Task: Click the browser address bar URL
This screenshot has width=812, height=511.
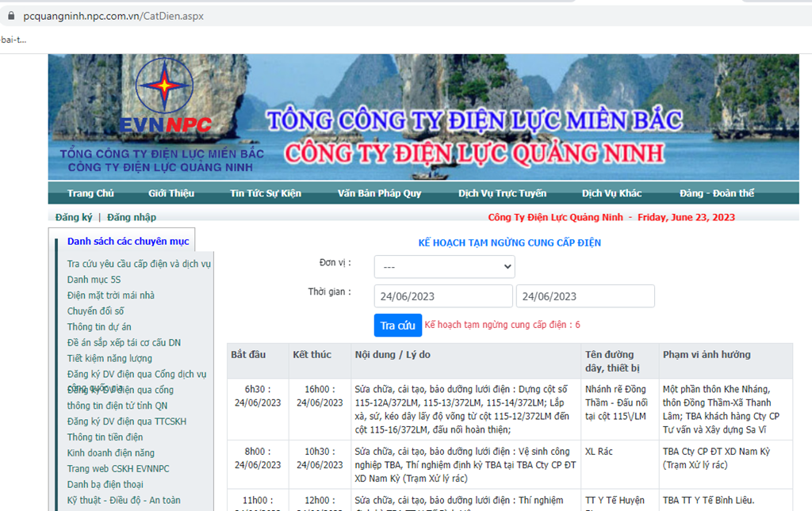Action: point(113,16)
